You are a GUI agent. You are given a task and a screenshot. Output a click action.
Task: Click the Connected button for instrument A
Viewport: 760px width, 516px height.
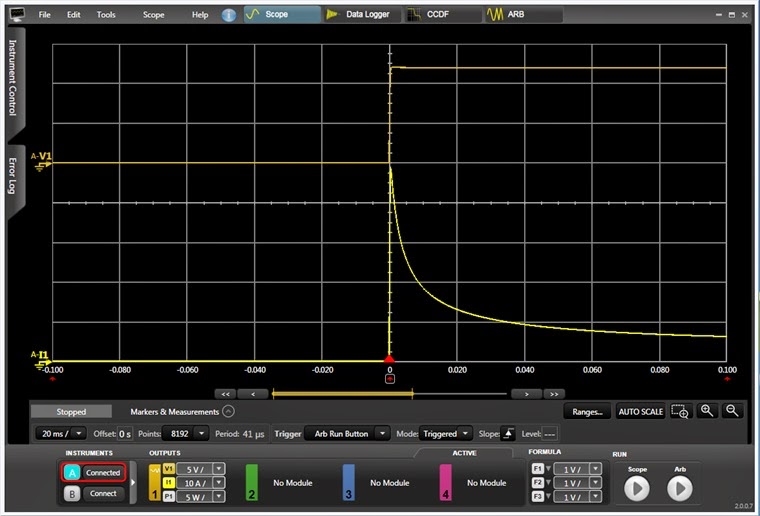pyautogui.click(x=103, y=472)
